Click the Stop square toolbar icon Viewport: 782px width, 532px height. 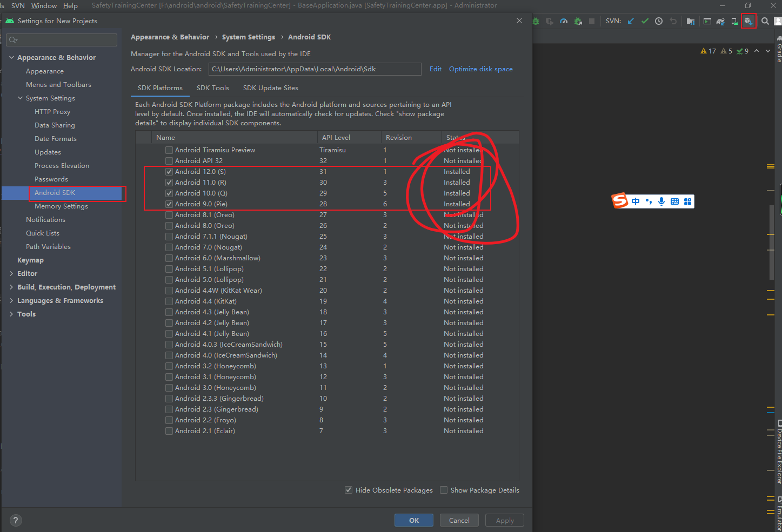click(592, 21)
